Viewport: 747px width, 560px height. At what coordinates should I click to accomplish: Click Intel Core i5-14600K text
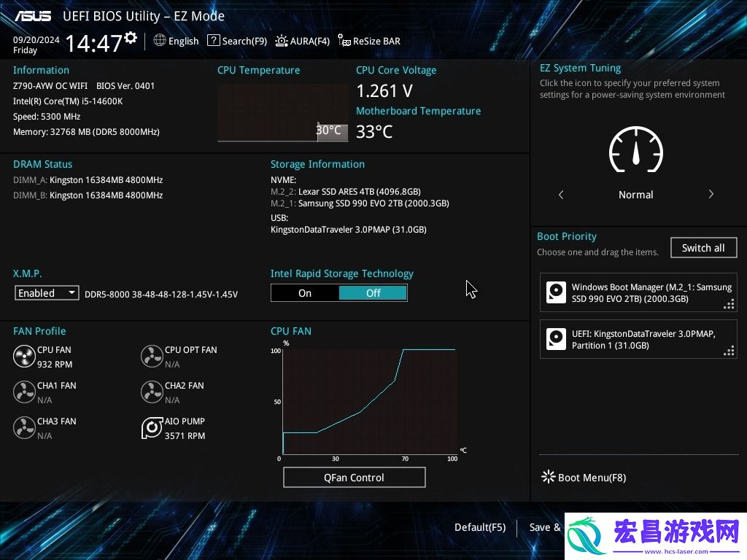click(x=68, y=101)
